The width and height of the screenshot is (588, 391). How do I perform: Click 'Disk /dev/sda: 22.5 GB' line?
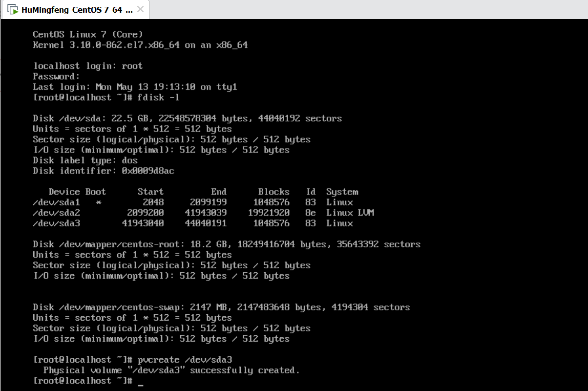187,118
